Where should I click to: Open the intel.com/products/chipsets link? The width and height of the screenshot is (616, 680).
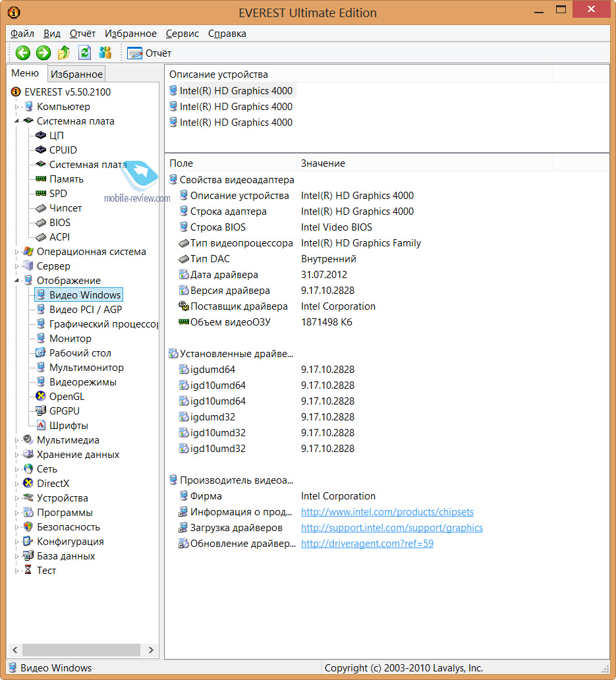click(x=387, y=512)
